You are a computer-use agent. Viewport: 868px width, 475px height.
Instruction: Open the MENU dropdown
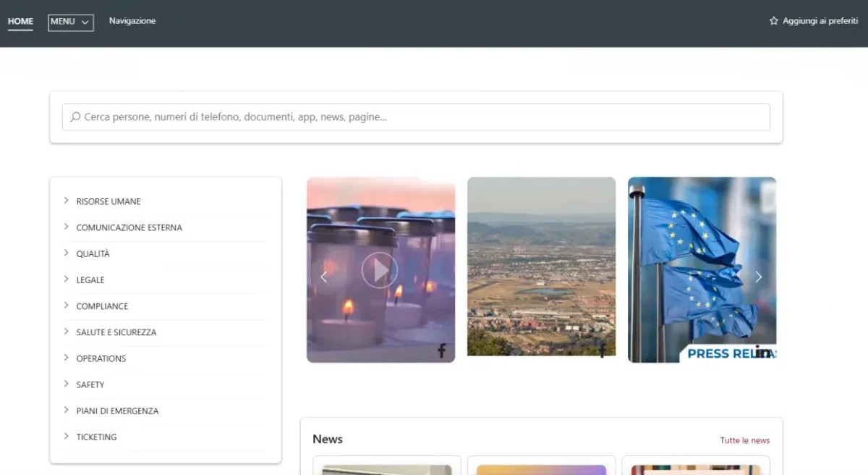(71, 22)
